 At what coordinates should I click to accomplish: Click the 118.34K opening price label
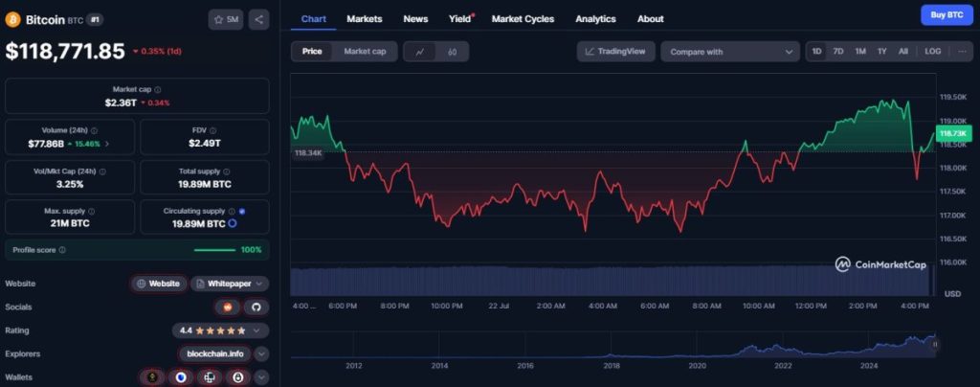click(307, 152)
